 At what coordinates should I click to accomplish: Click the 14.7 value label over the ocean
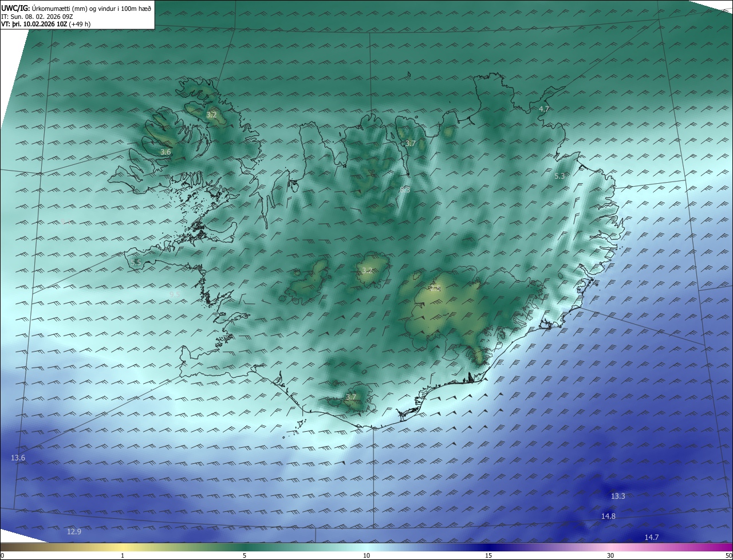pyautogui.click(x=652, y=537)
